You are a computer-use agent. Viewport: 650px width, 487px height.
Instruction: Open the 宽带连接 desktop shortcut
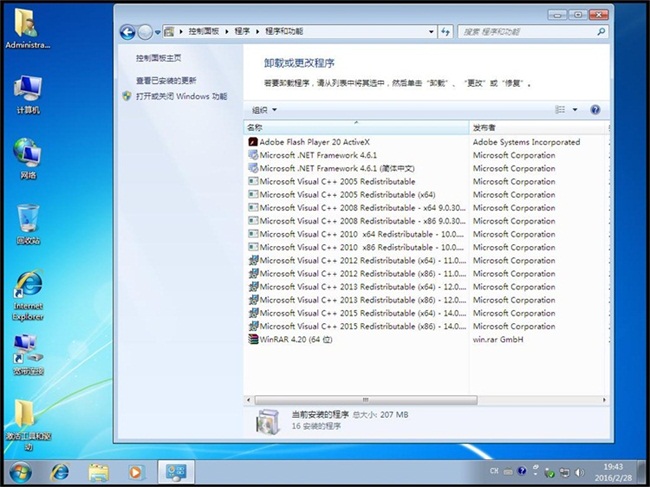(x=28, y=355)
